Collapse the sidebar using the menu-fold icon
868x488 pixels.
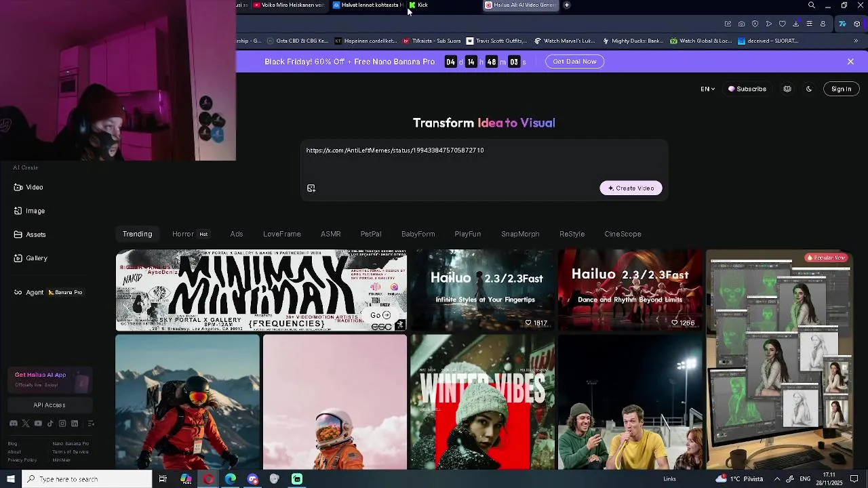(91, 424)
